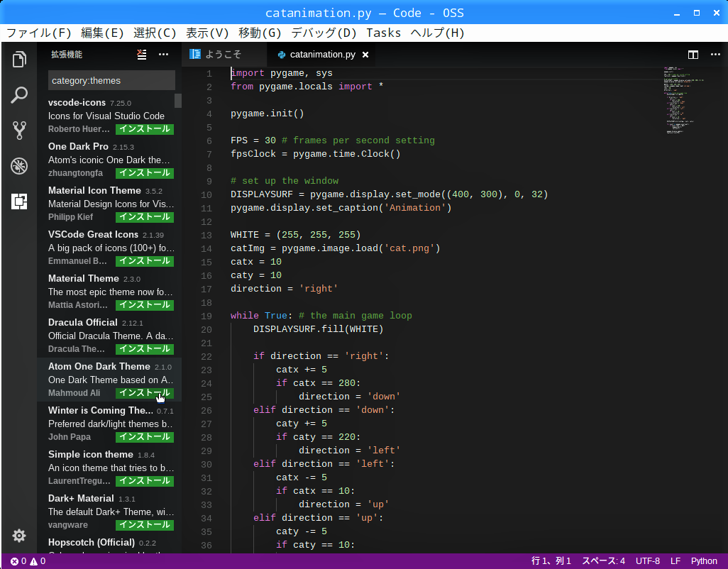Open extensions panel more actions menu
Image resolution: width=728 pixels, height=569 pixels.
(163, 55)
